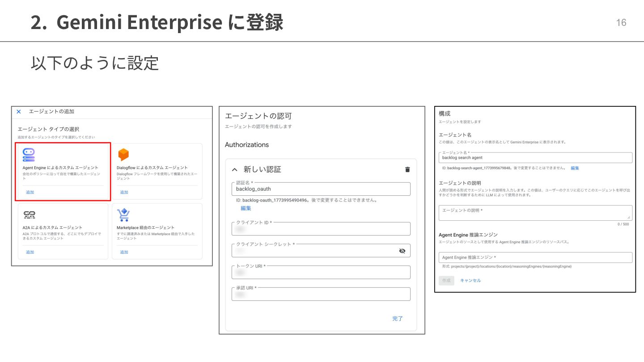Click the '0 / 500' character counter

pos(623,224)
